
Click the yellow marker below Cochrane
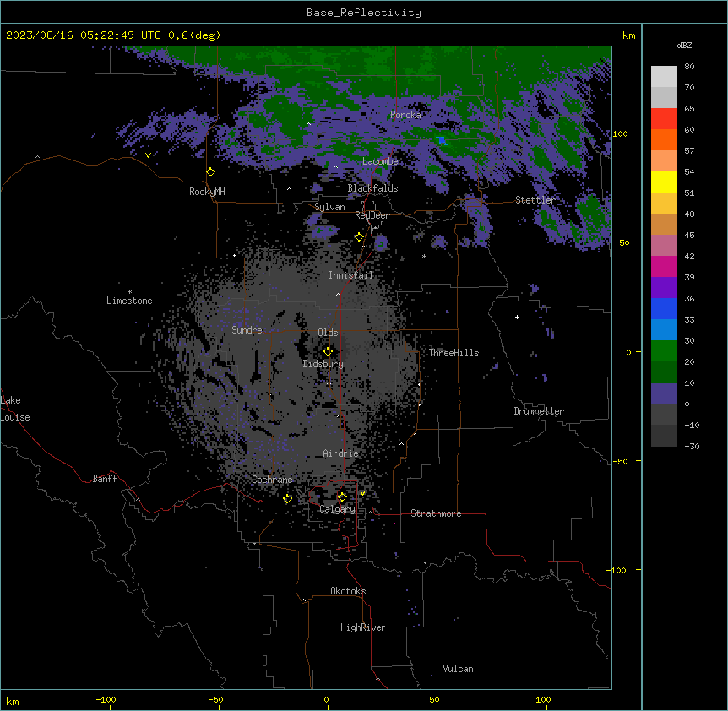(287, 499)
